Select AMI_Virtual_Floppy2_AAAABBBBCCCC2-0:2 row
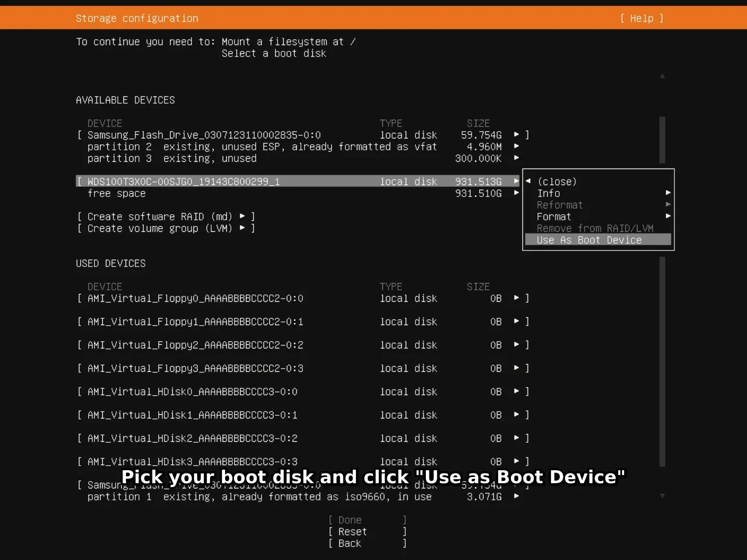The width and height of the screenshot is (747, 560). [x=303, y=345]
